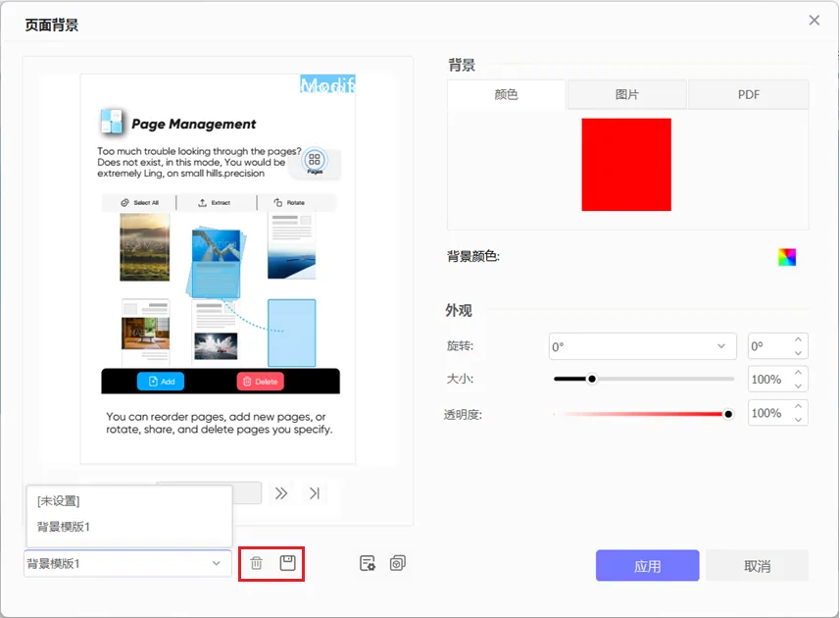Switch to the 颜色 tab
840x618 pixels.
(506, 95)
